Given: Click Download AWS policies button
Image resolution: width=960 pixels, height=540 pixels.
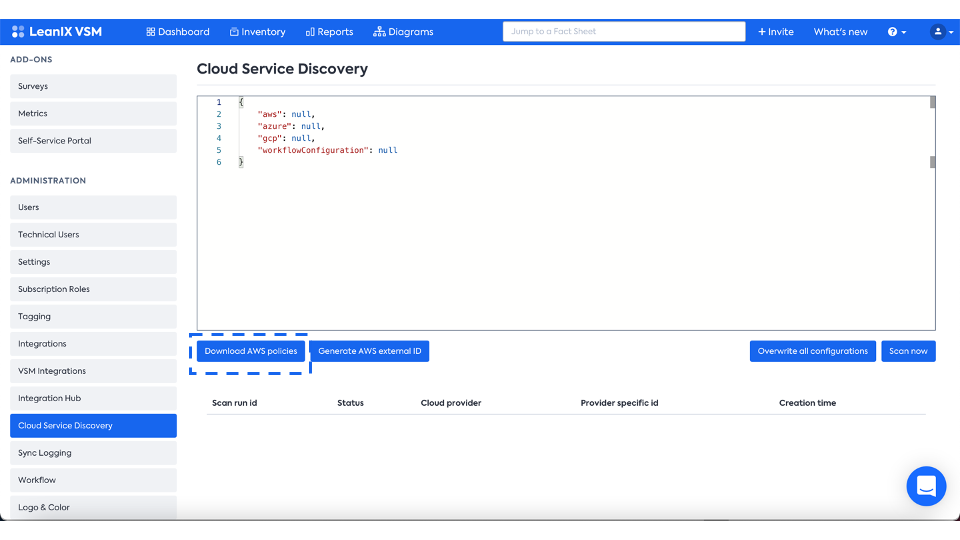Looking at the screenshot, I should (x=250, y=351).
